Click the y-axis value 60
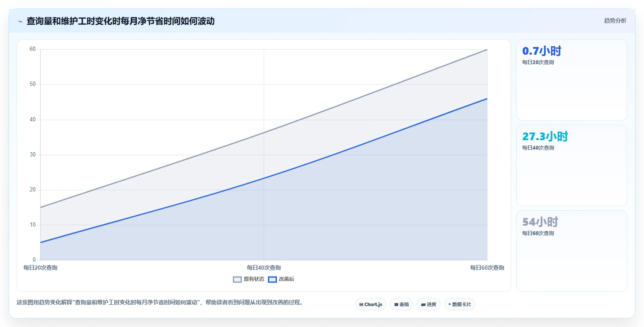The width and height of the screenshot is (644, 327). point(32,49)
